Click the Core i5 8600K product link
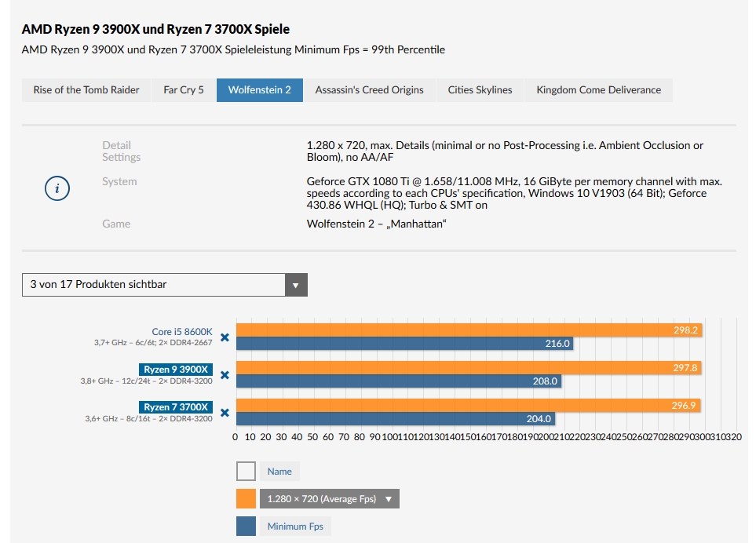756x543 pixels. click(182, 331)
